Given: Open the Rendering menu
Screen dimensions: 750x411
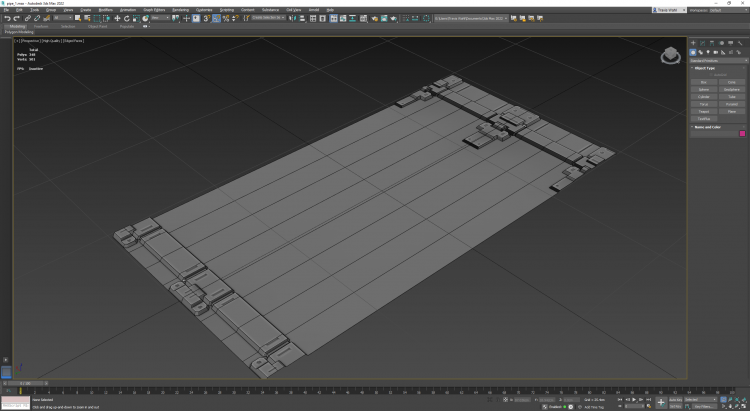Looking at the screenshot, I should pyautogui.click(x=179, y=10).
